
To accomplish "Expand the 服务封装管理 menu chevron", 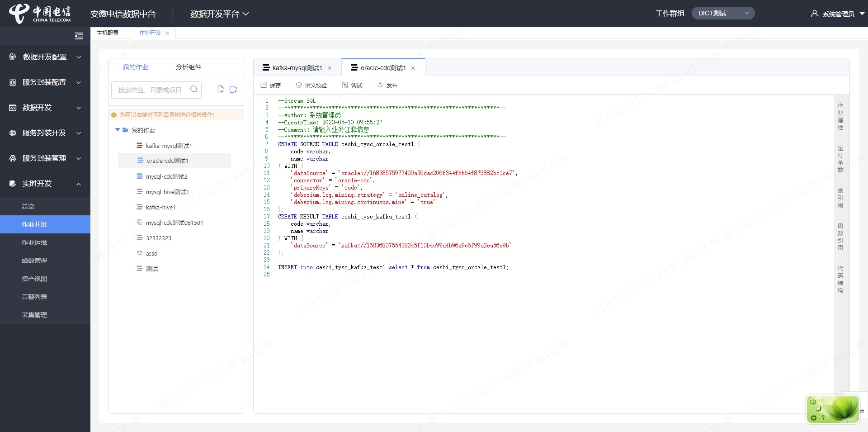I will (79, 158).
